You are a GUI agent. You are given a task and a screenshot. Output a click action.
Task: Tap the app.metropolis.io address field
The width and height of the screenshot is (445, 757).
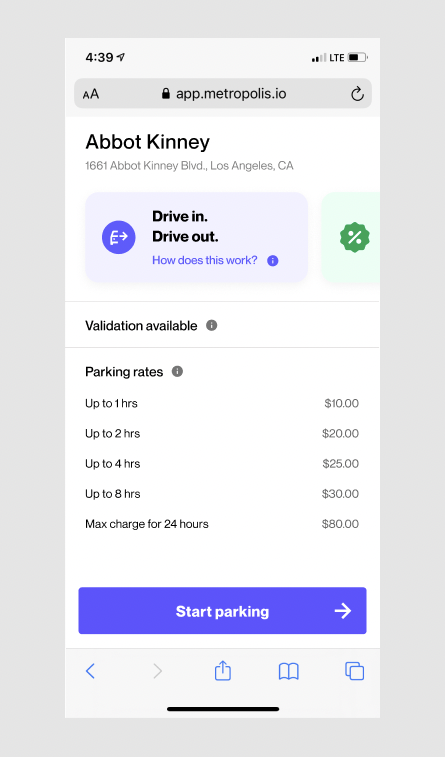pos(223,94)
